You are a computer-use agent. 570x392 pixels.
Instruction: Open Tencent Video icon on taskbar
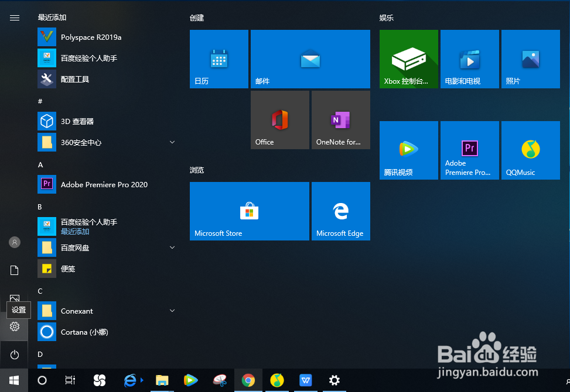pos(190,380)
